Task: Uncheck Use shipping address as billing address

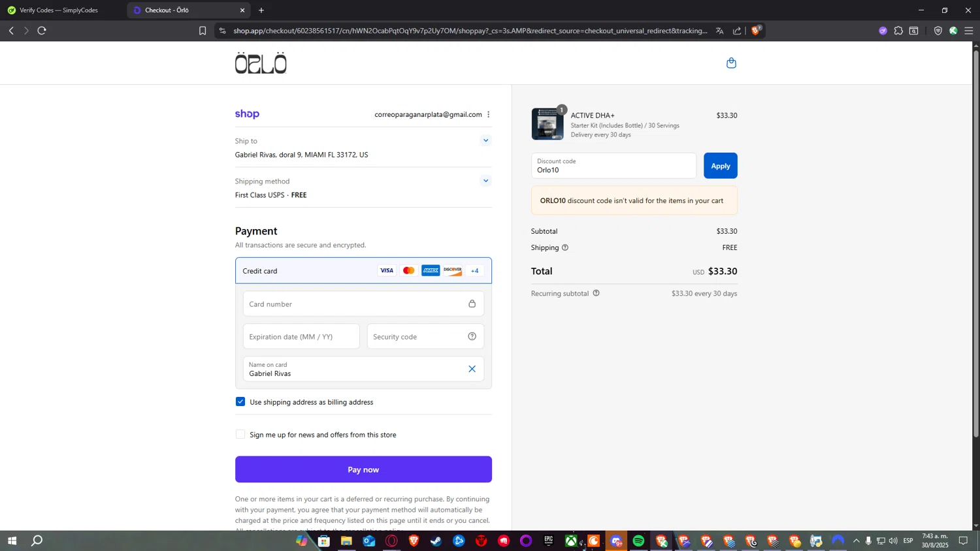Action: (240, 401)
